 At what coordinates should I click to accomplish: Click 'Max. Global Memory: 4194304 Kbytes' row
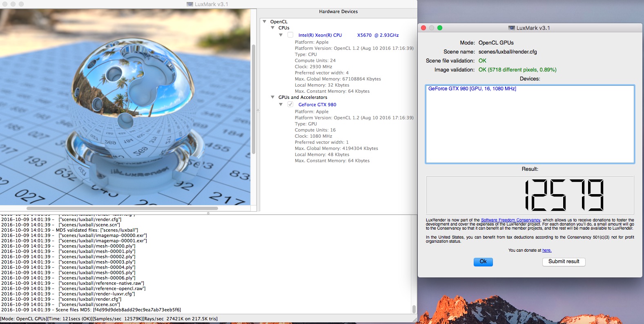[x=336, y=148]
